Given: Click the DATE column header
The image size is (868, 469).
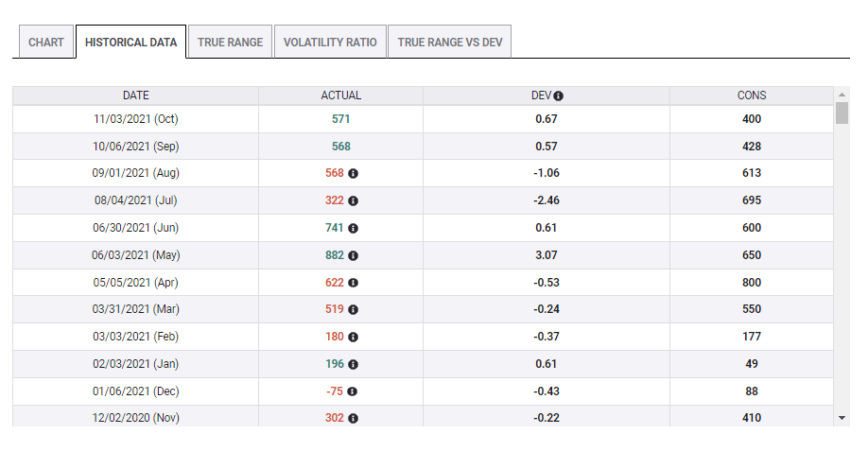Looking at the screenshot, I should tap(135, 96).
